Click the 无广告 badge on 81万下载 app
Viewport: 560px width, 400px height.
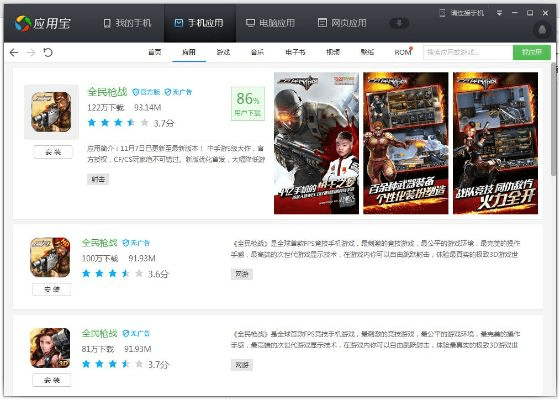[x=136, y=334]
